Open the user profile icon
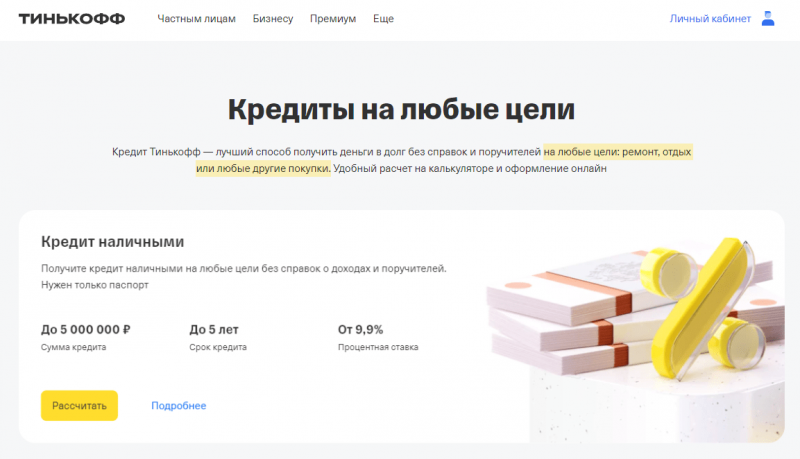The image size is (800, 459). tap(768, 18)
